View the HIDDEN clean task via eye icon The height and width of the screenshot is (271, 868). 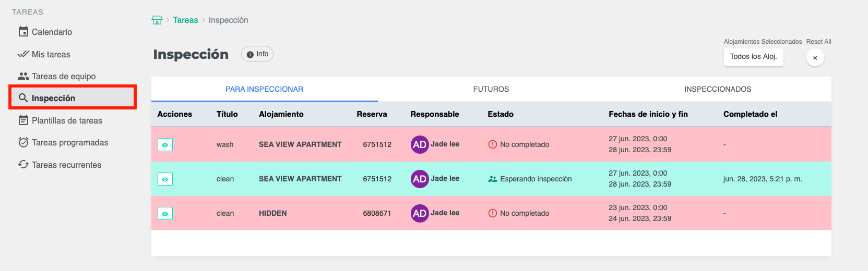[x=165, y=214]
